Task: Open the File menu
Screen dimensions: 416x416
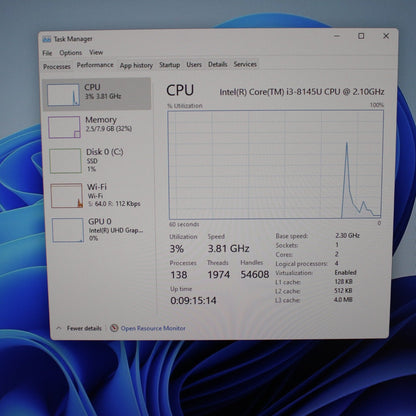Action: click(47, 53)
